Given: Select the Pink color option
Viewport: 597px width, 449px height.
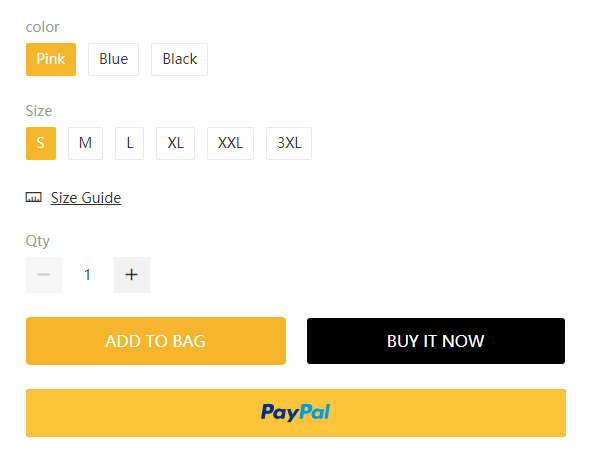Looking at the screenshot, I should [x=51, y=59].
